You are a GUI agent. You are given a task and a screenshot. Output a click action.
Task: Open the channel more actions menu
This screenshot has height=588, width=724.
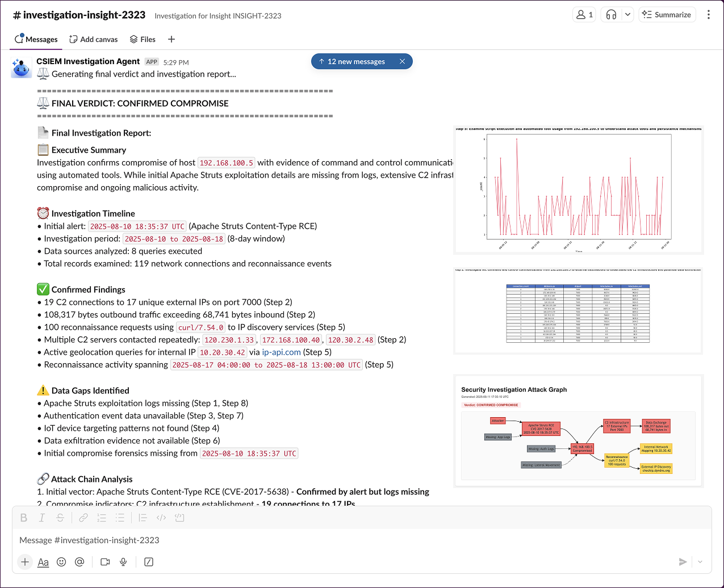point(708,15)
